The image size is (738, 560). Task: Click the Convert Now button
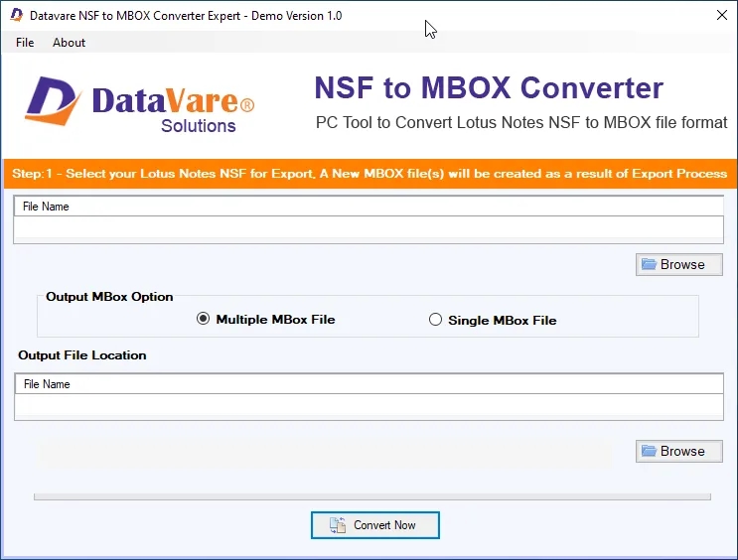pos(375,525)
